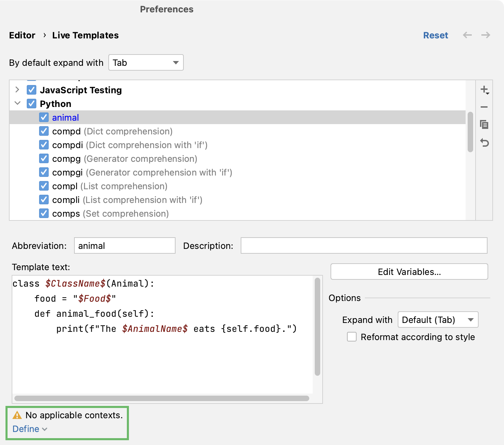Collapse the Python templates group
Screen dimensions: 504x445
pyautogui.click(x=17, y=103)
